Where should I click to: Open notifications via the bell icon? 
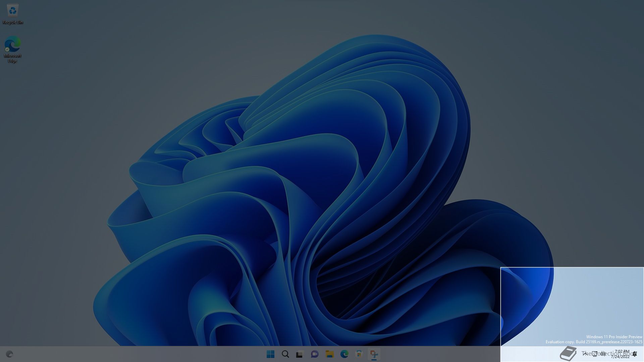[635, 354]
